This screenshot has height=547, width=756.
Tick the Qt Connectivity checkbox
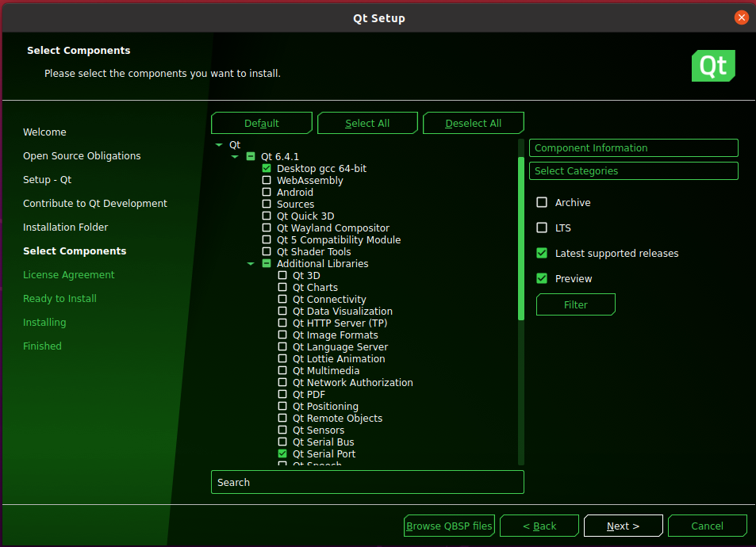(x=282, y=299)
